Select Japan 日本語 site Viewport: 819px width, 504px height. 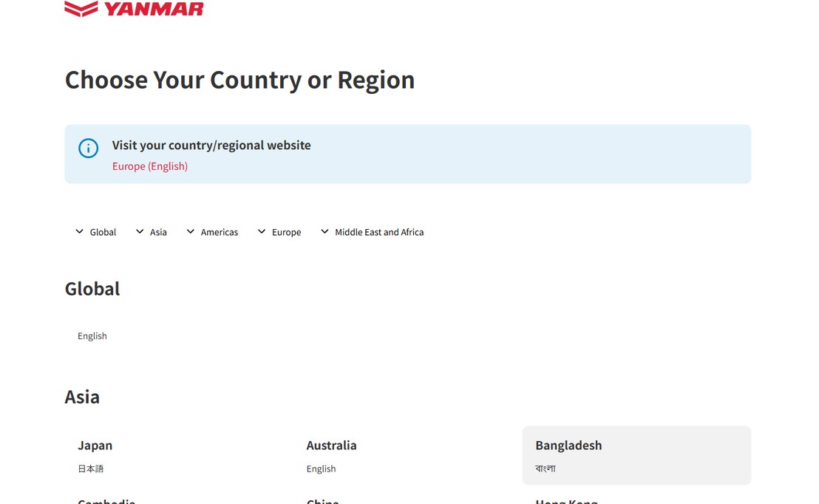91,469
